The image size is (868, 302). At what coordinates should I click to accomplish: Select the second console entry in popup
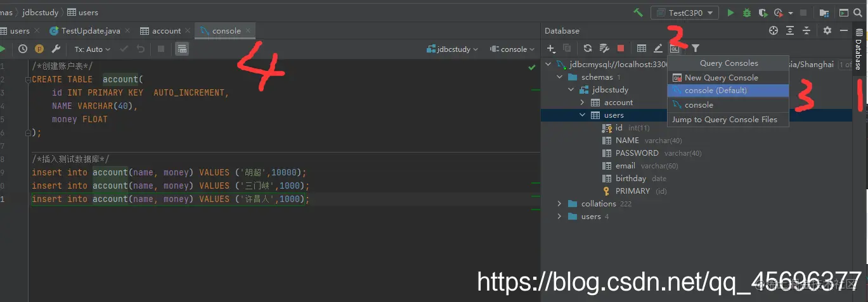728,105
